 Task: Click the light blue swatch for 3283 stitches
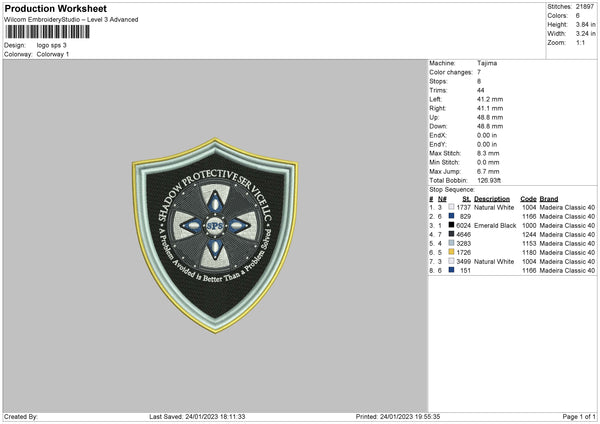pos(452,243)
